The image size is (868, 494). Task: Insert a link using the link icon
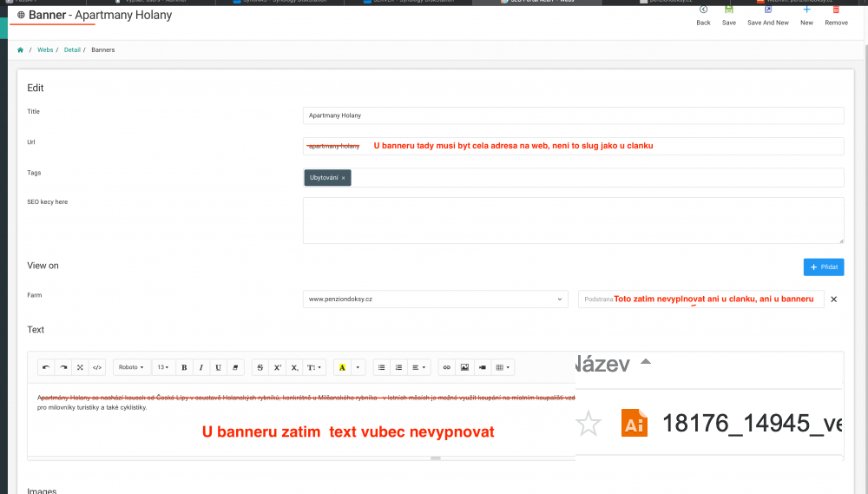pyautogui.click(x=447, y=367)
